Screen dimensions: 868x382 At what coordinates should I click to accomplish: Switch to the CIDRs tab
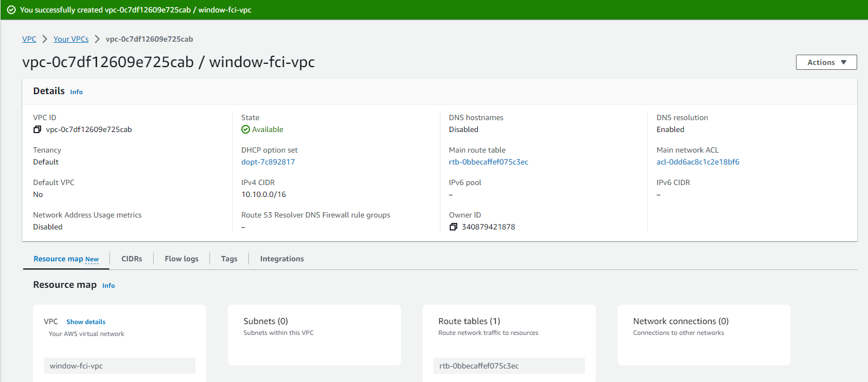(x=131, y=259)
